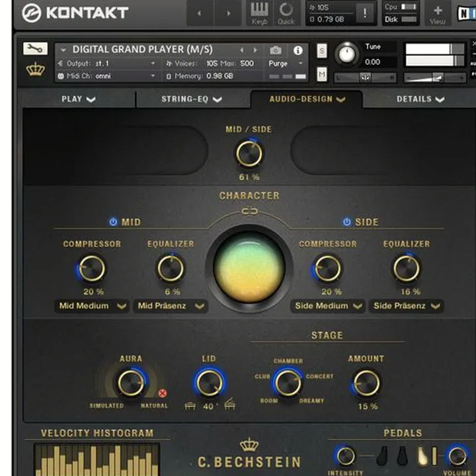Click the lit sustain pedal icon

tap(422, 456)
